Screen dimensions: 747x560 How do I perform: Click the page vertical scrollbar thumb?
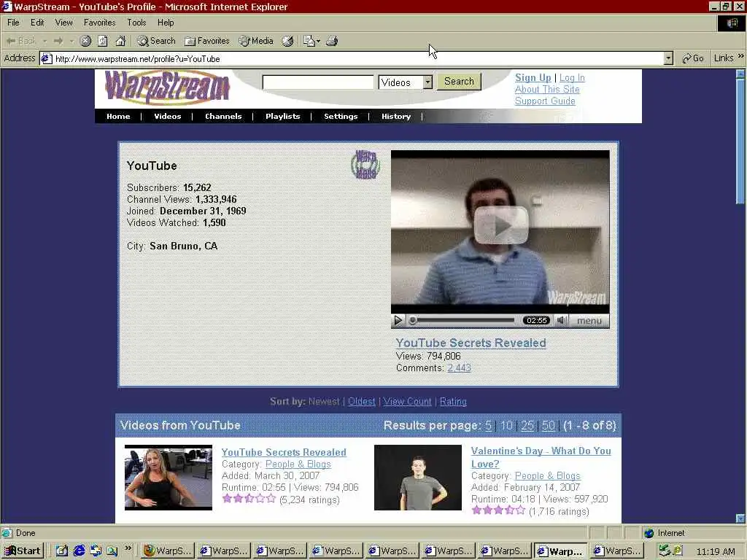pos(740,141)
